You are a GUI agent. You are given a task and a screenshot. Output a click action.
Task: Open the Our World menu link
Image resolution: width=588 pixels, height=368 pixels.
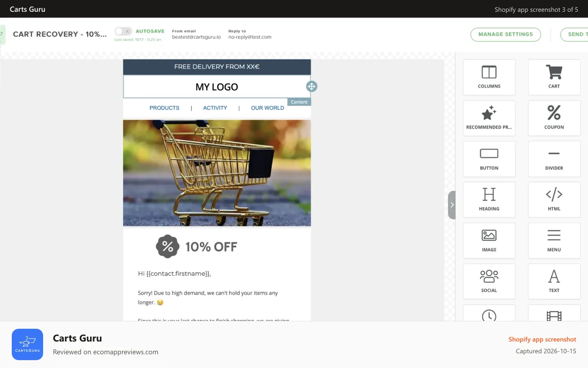[x=268, y=108]
